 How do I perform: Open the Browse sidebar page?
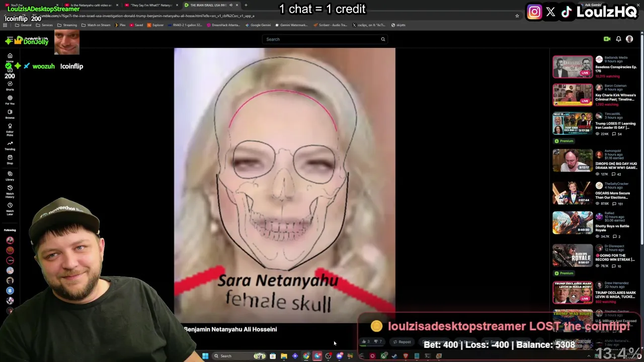[10, 114]
